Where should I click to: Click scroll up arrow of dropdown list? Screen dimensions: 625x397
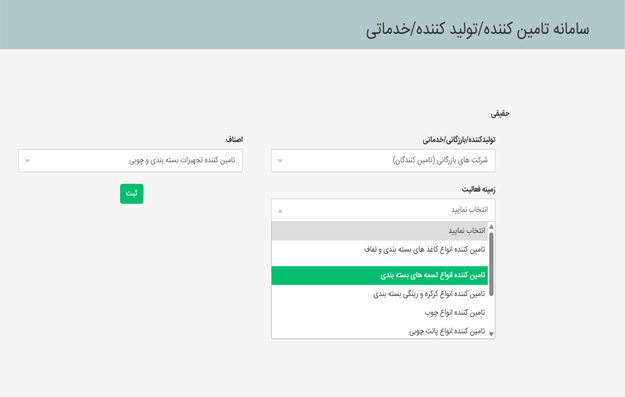click(491, 226)
